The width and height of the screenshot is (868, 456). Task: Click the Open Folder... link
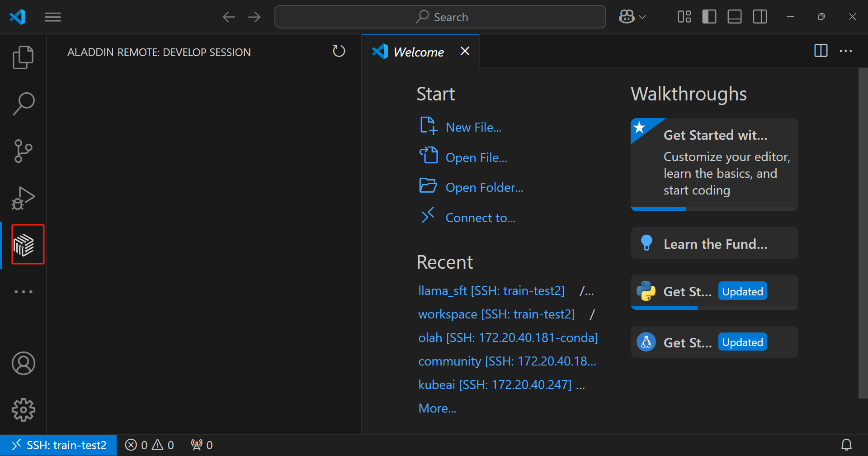[484, 187]
